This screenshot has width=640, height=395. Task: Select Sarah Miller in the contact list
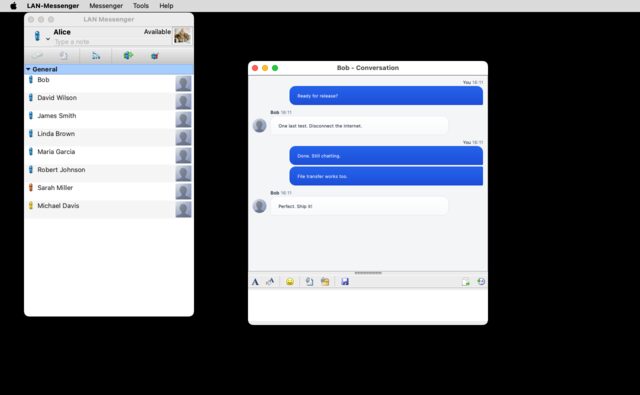tap(109, 191)
